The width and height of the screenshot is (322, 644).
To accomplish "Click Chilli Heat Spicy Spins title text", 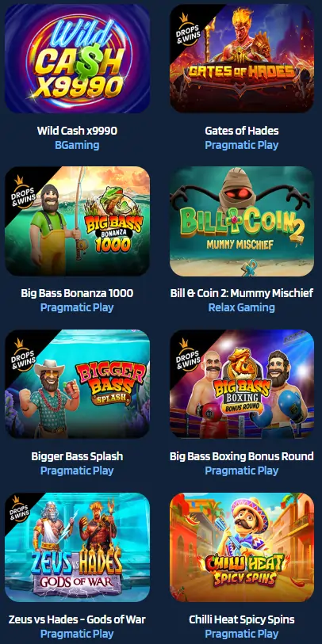I will 242,619.
